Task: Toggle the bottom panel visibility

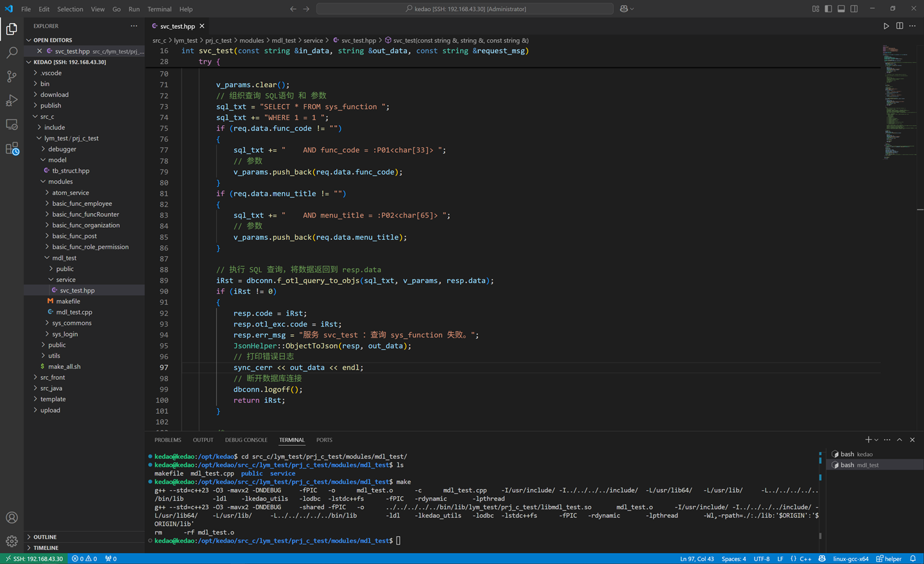Action: point(841,9)
